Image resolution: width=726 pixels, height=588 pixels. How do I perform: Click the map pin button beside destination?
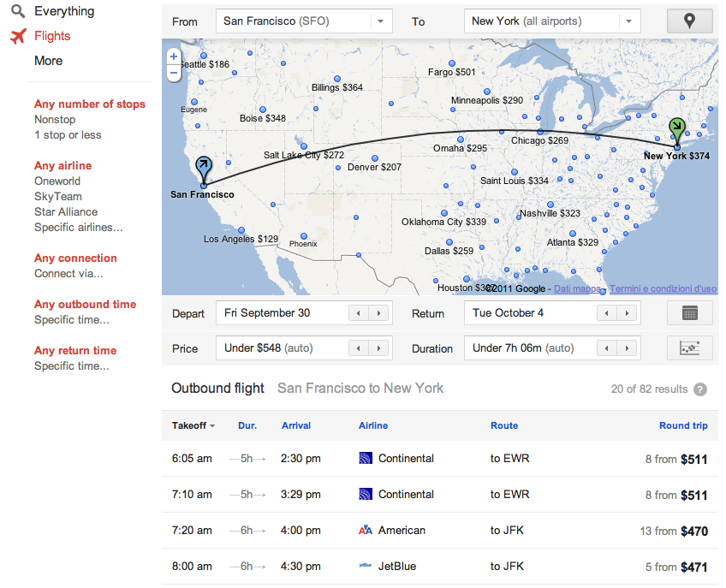click(x=689, y=21)
